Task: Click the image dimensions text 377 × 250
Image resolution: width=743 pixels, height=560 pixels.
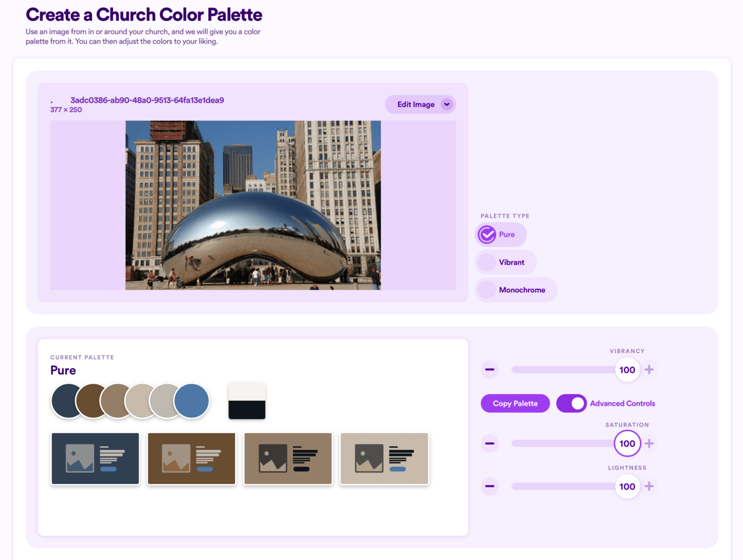Action: click(x=66, y=110)
